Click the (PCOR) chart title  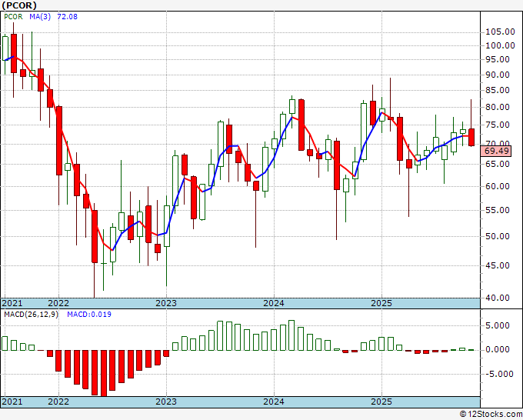(19, 5)
